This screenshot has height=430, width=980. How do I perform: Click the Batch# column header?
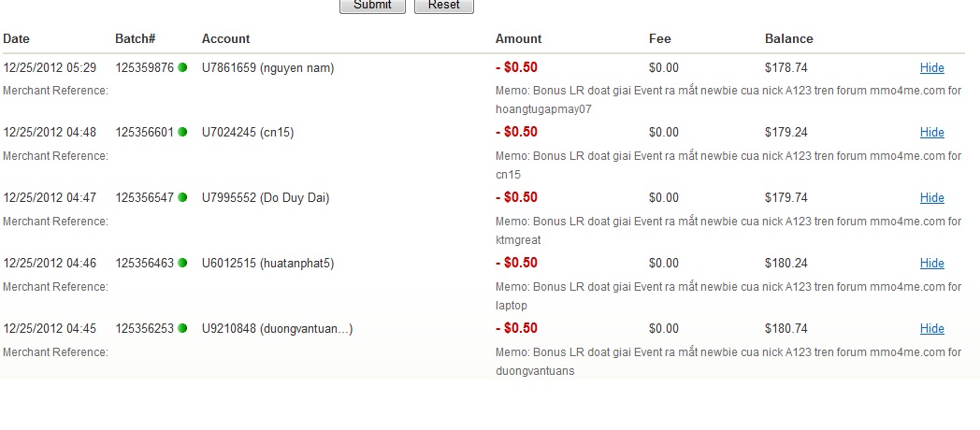135,39
